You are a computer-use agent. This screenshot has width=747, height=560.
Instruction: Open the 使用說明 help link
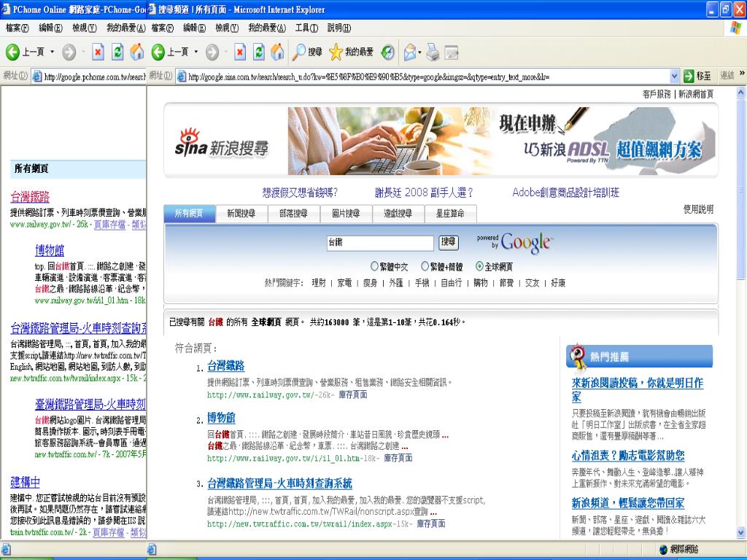[x=698, y=209]
